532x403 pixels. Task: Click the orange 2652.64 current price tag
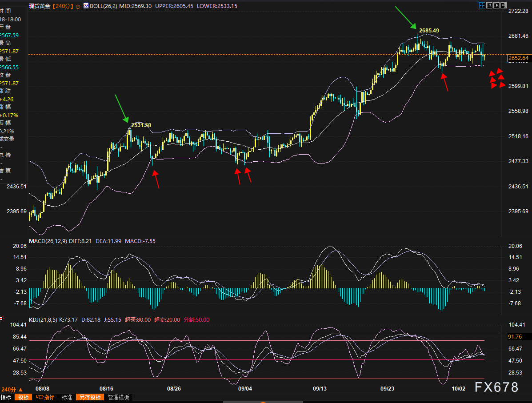pos(518,58)
